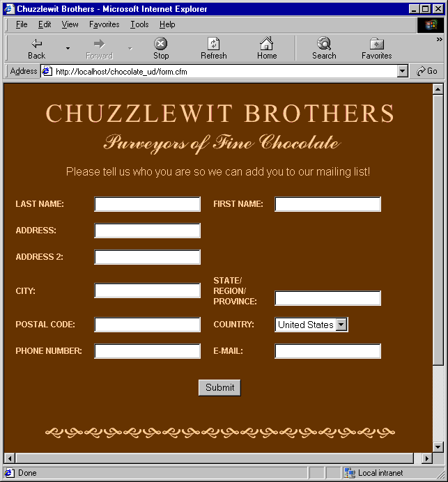448x482 pixels.
Task: Open the Edit menu
Action: [x=45, y=24]
